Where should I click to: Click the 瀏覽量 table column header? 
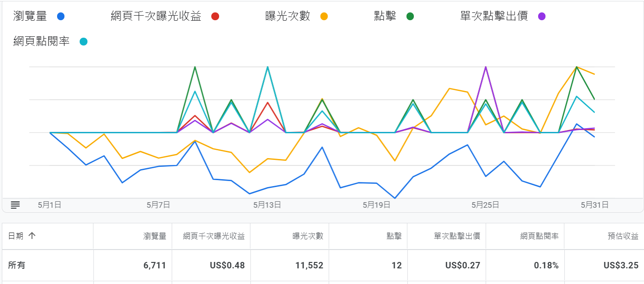pos(155,236)
